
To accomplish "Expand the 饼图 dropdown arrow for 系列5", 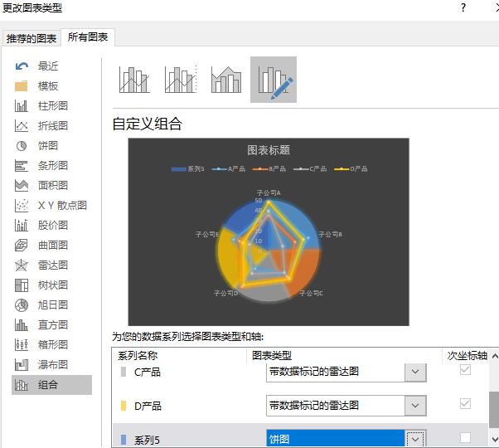I will click(415, 440).
